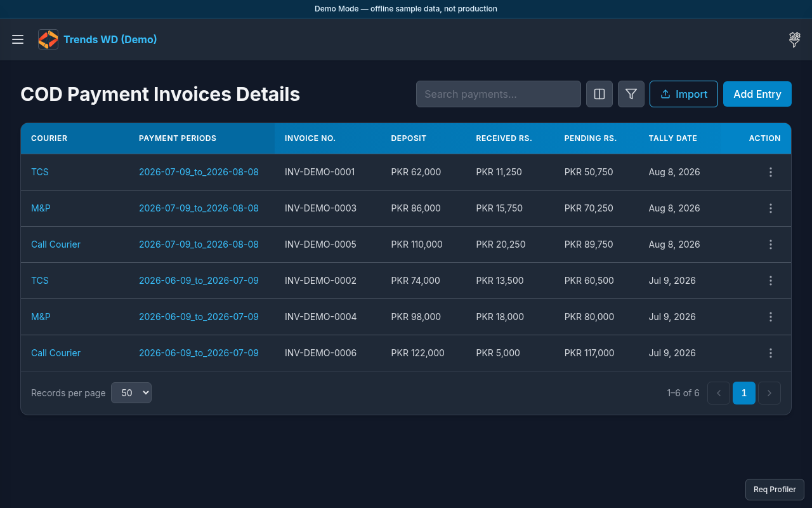Select page 1 in pagination
Image resolution: width=812 pixels, height=508 pixels.
pyautogui.click(x=744, y=393)
